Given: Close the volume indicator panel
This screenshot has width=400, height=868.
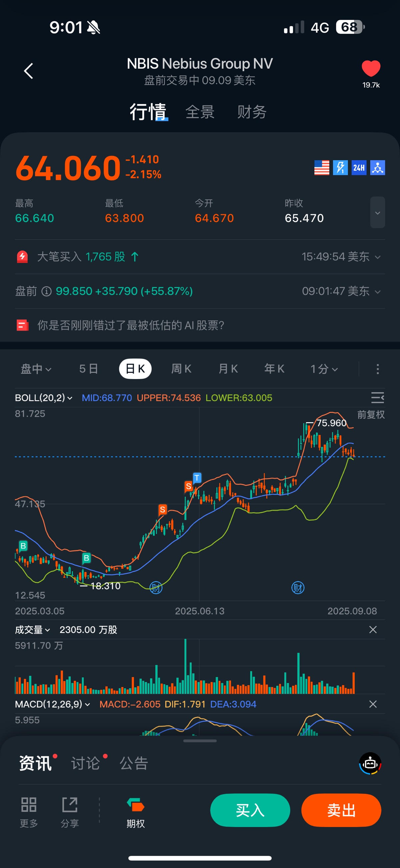Looking at the screenshot, I should coord(373,629).
